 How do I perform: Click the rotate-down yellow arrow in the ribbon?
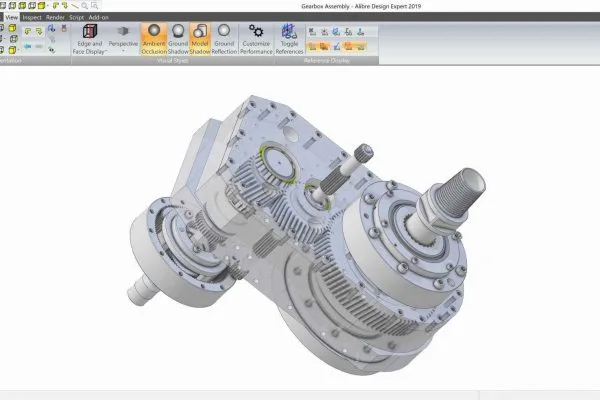[39, 31]
